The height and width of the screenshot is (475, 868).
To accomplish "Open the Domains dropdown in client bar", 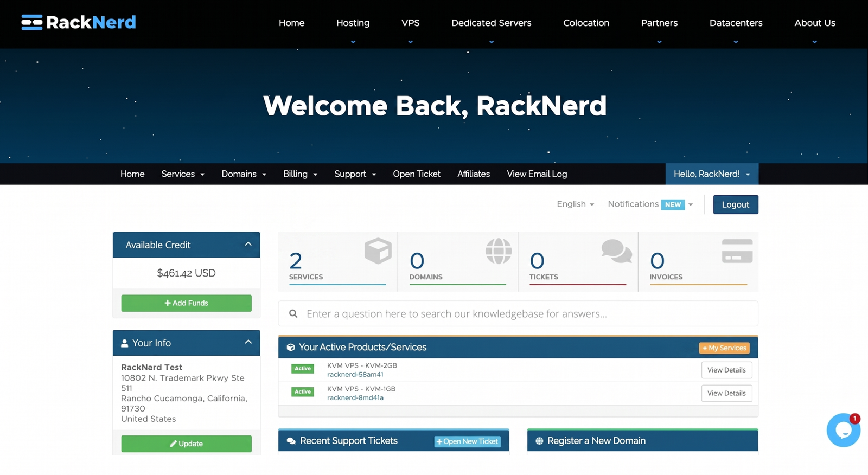I will 244,174.
